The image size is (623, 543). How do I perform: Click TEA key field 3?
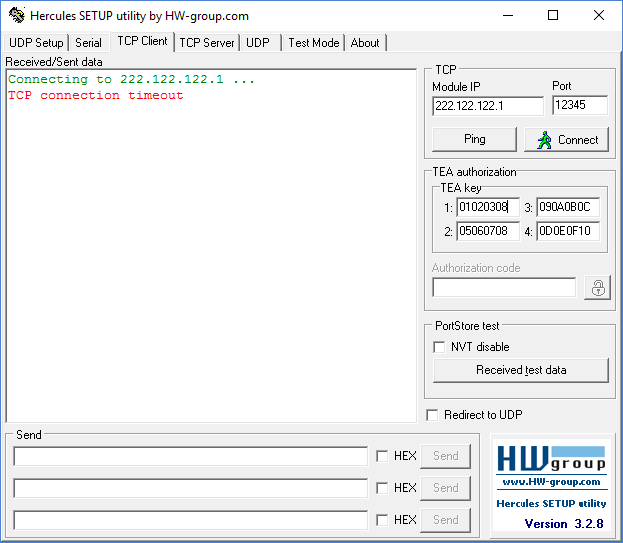(568, 207)
